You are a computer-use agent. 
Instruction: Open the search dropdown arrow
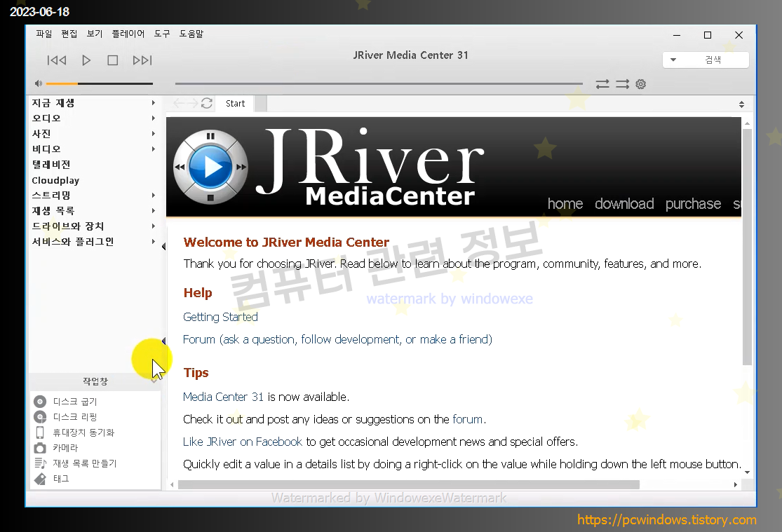click(673, 60)
